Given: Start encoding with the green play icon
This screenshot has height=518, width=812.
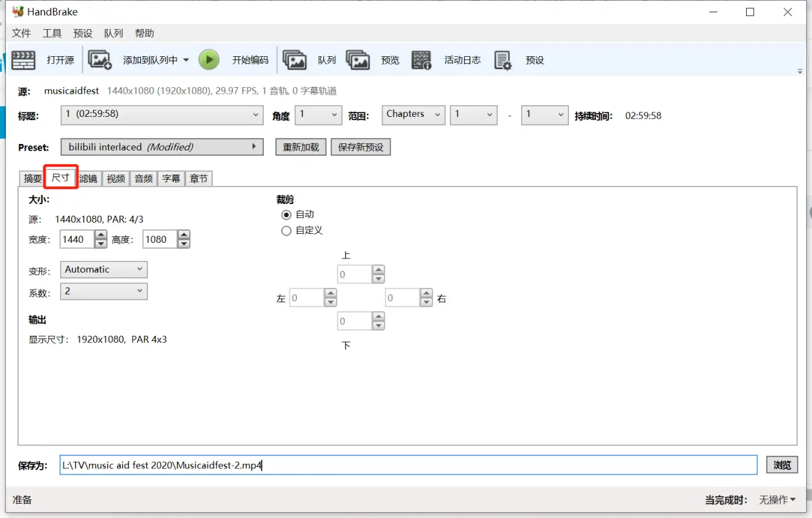Looking at the screenshot, I should (209, 60).
